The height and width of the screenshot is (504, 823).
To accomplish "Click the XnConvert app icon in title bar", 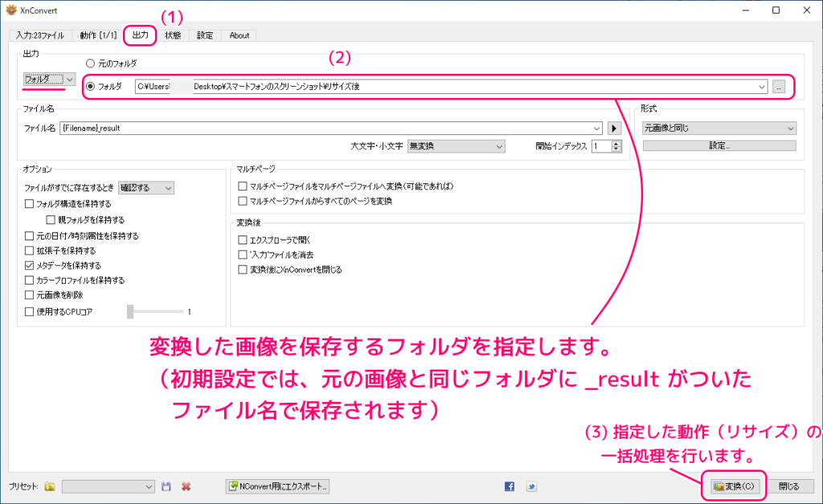I will [11, 10].
